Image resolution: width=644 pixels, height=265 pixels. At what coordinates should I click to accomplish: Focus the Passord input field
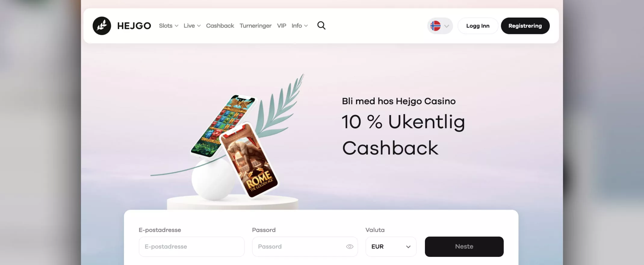point(305,247)
